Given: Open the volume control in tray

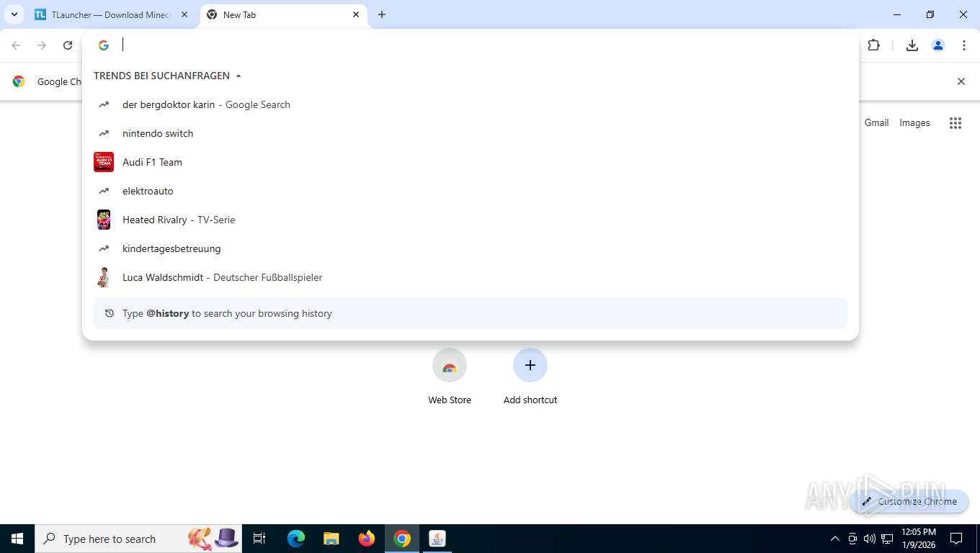Looking at the screenshot, I should [870, 539].
